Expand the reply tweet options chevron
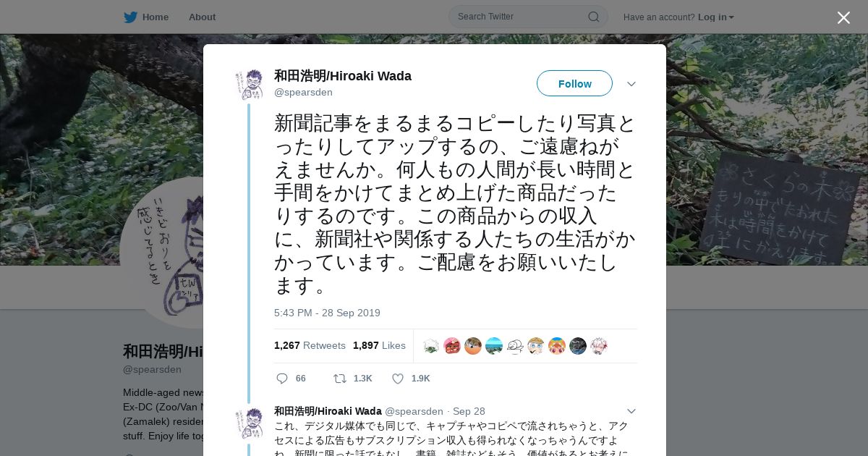 (631, 411)
